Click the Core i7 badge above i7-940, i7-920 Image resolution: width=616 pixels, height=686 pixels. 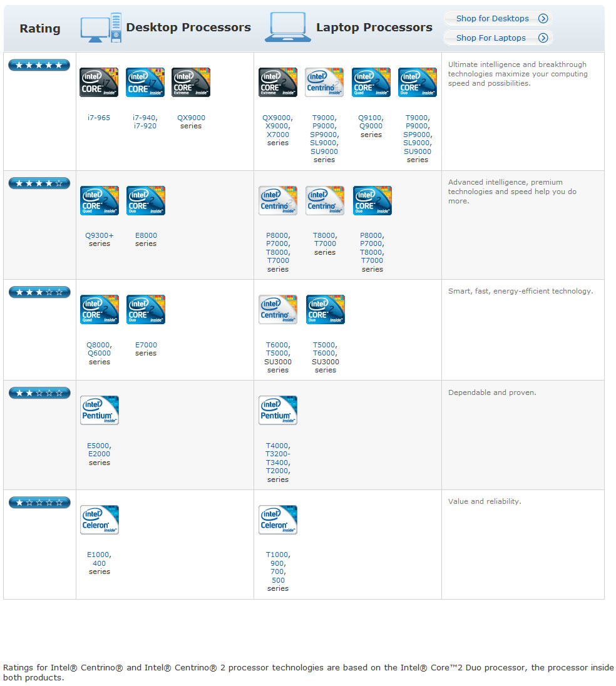(x=145, y=82)
